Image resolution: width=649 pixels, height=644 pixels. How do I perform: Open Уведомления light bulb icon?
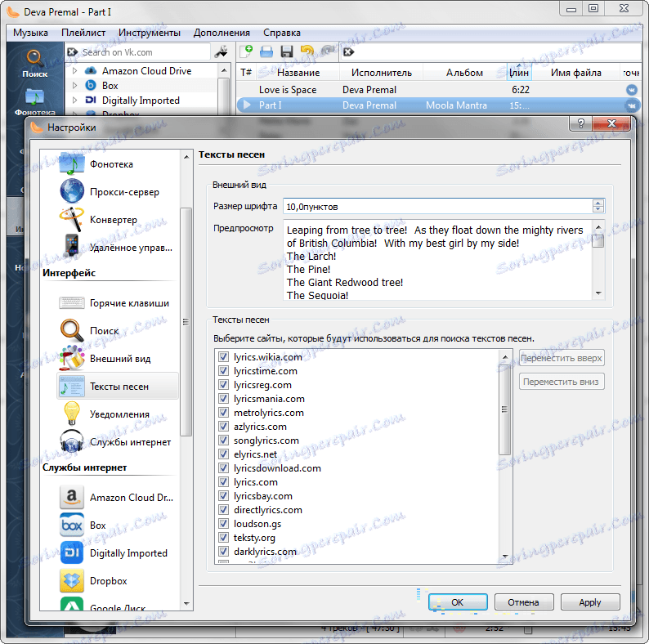pos(72,414)
